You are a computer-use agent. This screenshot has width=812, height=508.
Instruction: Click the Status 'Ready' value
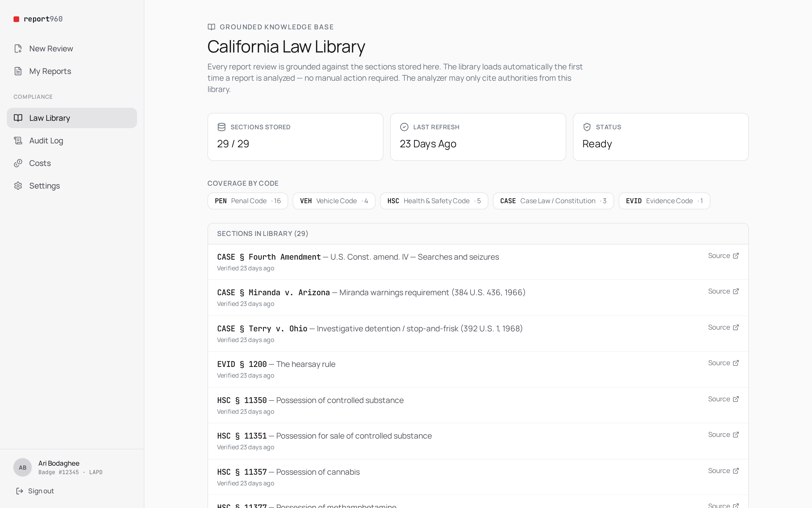point(597,144)
